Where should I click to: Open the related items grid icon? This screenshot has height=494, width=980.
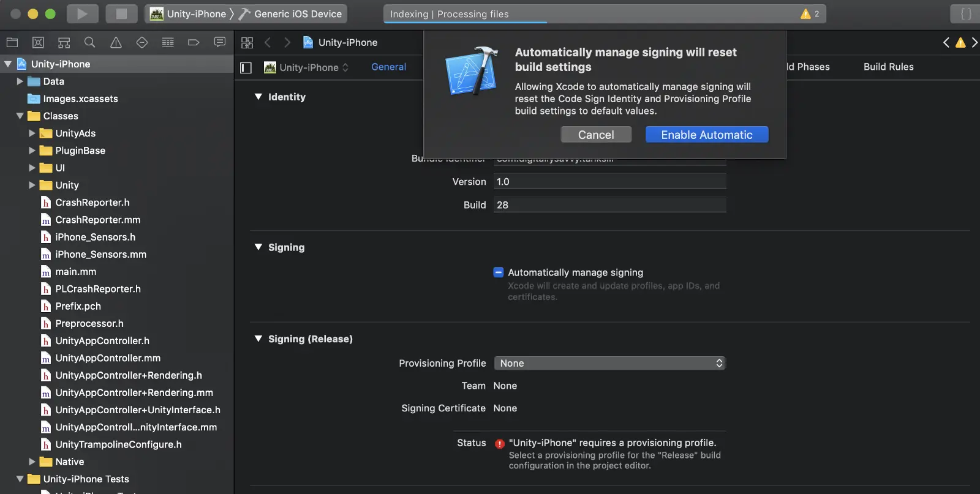click(x=247, y=42)
